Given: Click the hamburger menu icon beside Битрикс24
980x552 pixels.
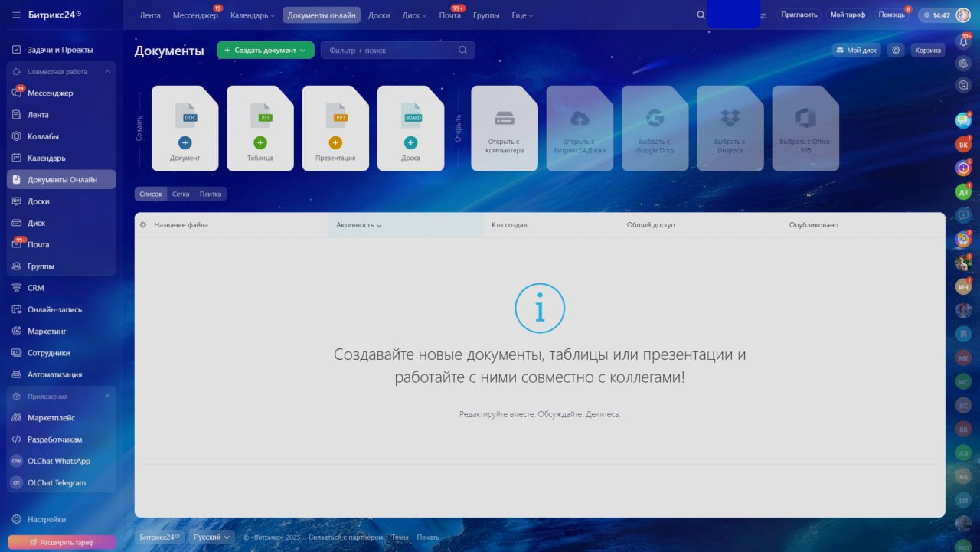Looking at the screenshot, I should click(16, 15).
